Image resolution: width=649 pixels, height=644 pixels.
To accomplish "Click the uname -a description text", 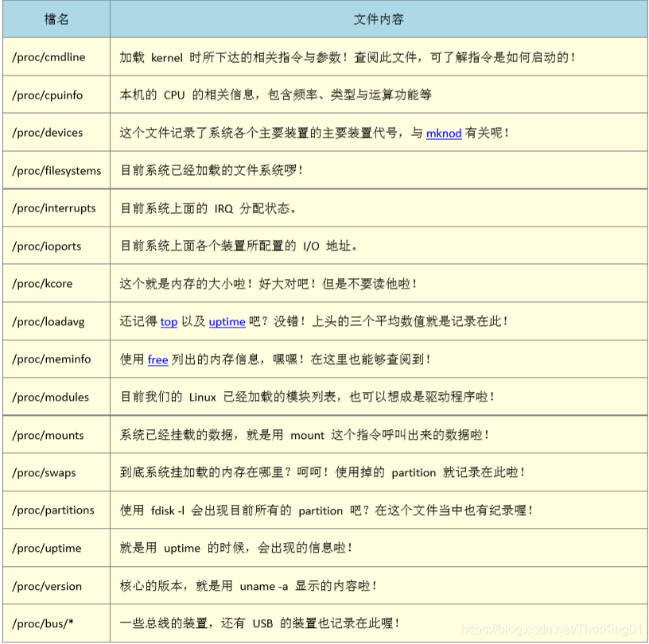I will pyautogui.click(x=248, y=586).
